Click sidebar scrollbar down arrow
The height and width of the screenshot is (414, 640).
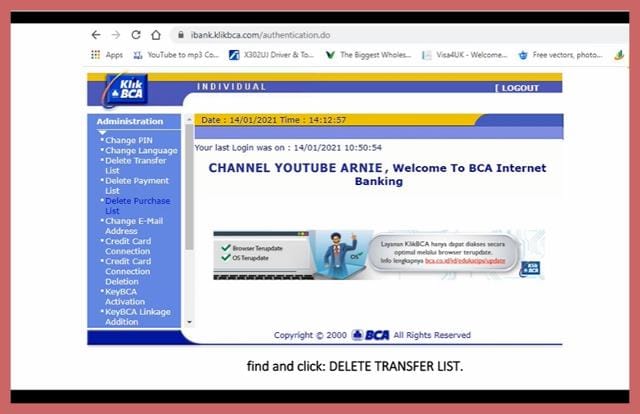(190, 322)
